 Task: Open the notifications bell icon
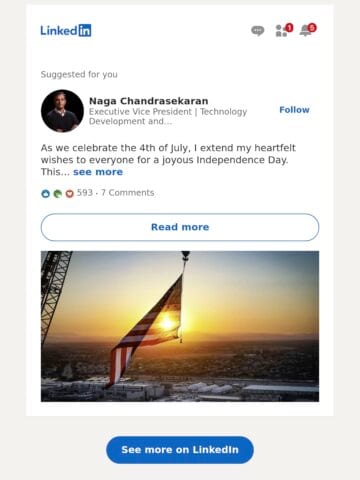[305, 31]
